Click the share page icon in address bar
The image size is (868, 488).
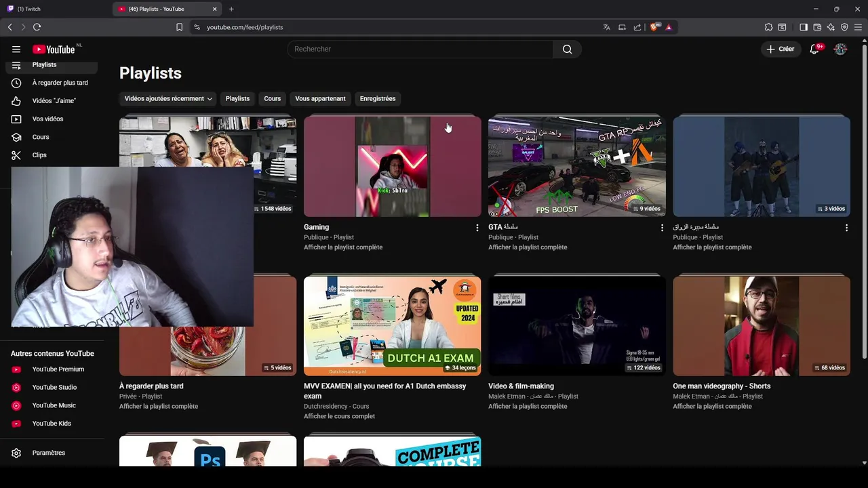[637, 27]
